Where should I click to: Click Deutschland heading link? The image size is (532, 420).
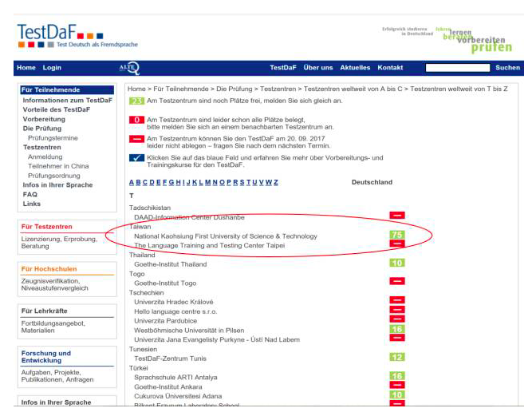point(372,182)
